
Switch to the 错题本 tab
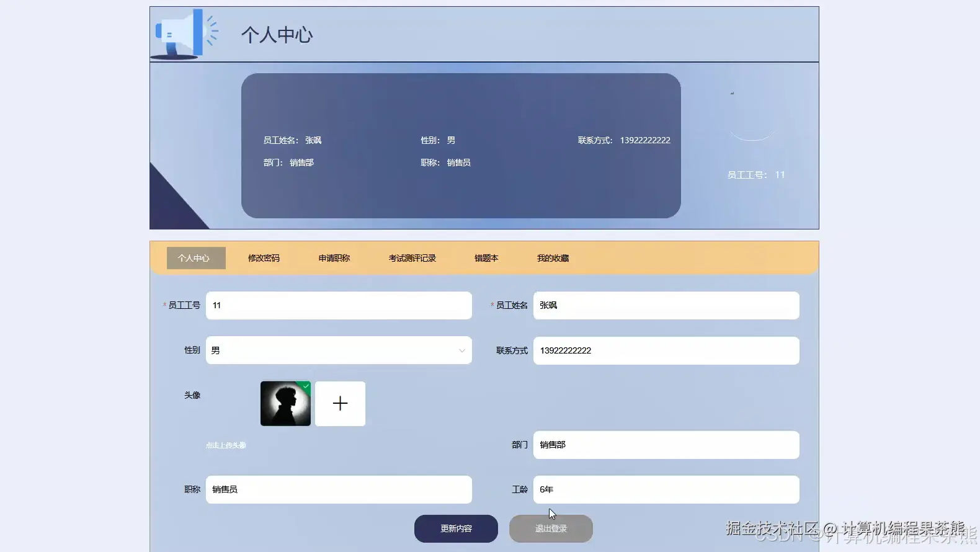[486, 258]
